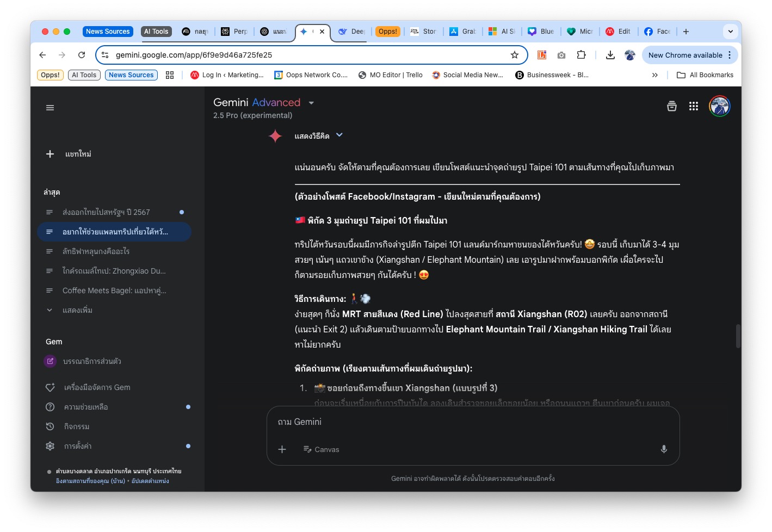Image resolution: width=772 pixels, height=532 pixels.
Task: Open Businessweek bookmark
Action: (552, 75)
